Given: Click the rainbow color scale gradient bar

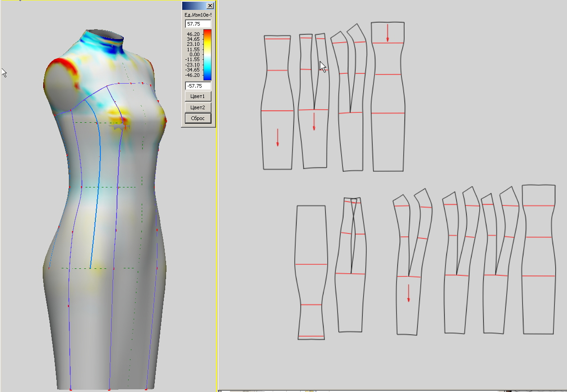Looking at the screenshot, I should pos(207,54).
